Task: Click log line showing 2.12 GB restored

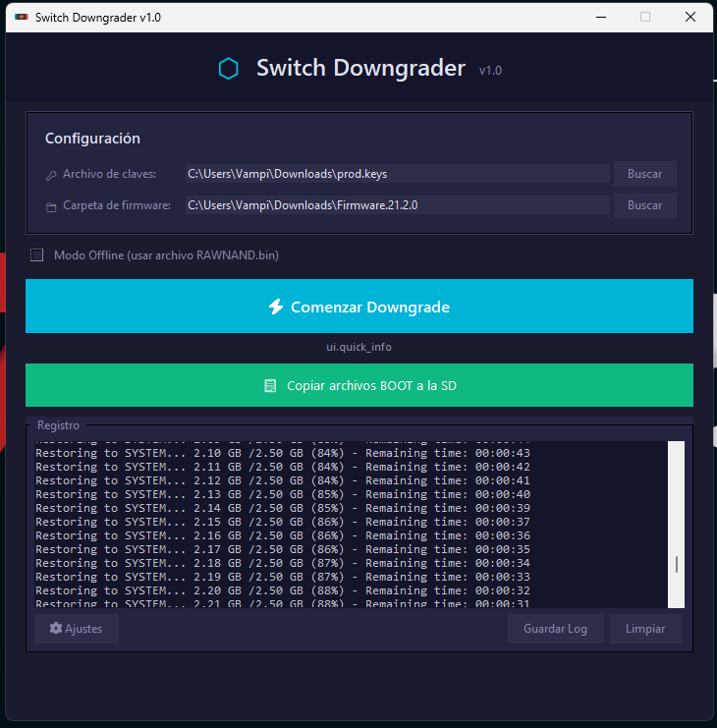Action: pos(283,480)
